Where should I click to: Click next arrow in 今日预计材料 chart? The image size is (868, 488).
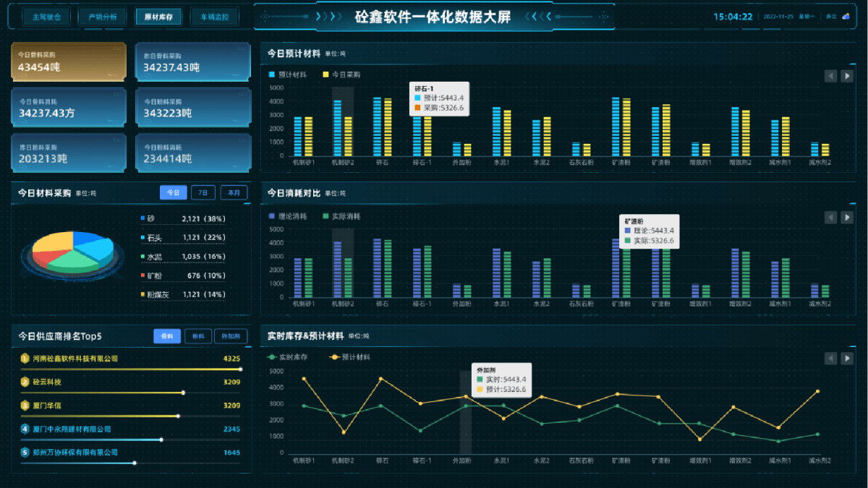pyautogui.click(x=847, y=76)
